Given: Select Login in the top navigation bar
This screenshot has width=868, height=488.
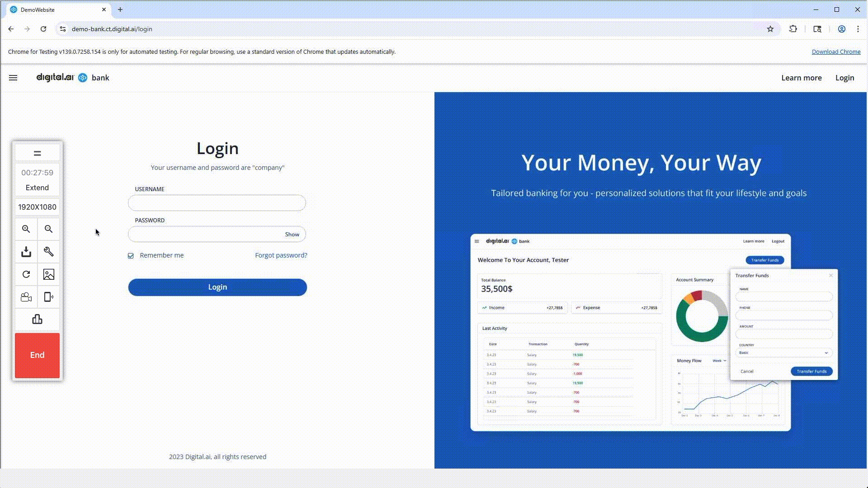Looking at the screenshot, I should pos(844,78).
